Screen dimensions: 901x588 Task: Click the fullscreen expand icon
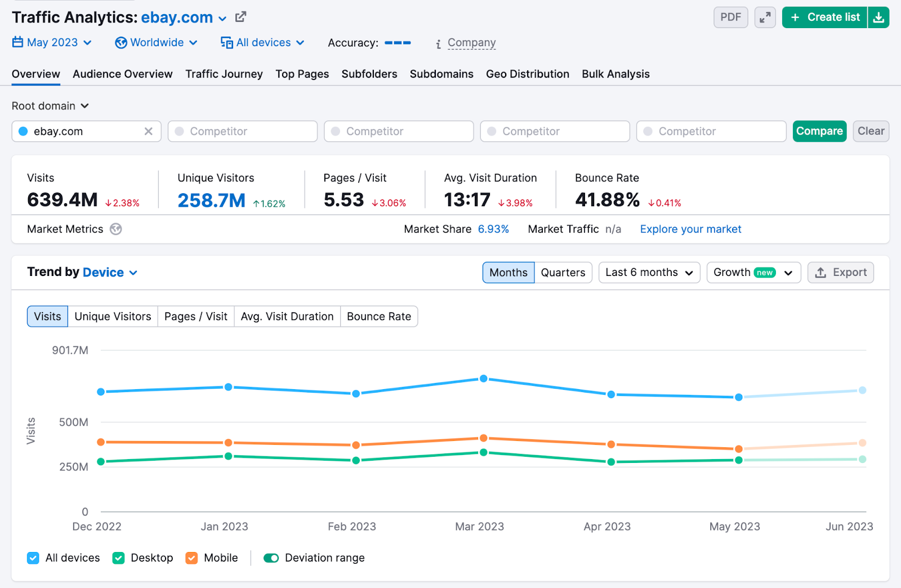tap(765, 17)
